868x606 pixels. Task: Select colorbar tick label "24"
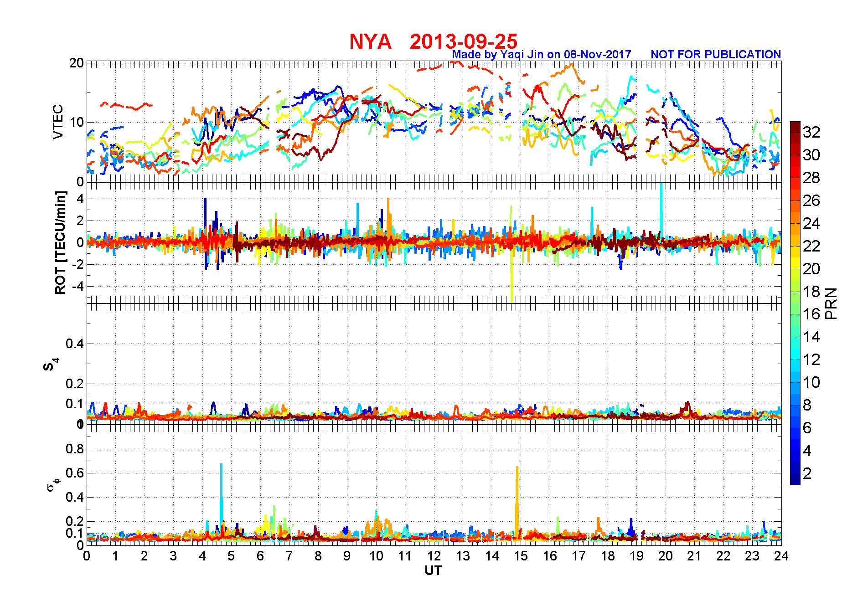coord(811,223)
